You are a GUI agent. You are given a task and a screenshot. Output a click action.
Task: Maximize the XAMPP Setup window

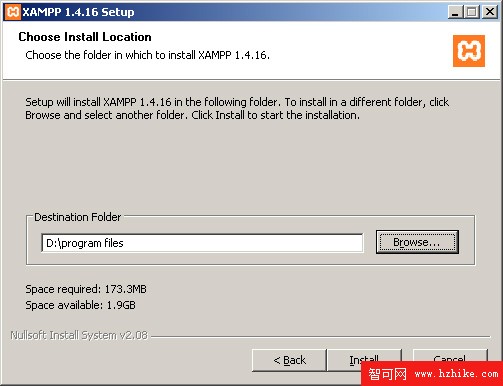click(x=472, y=12)
